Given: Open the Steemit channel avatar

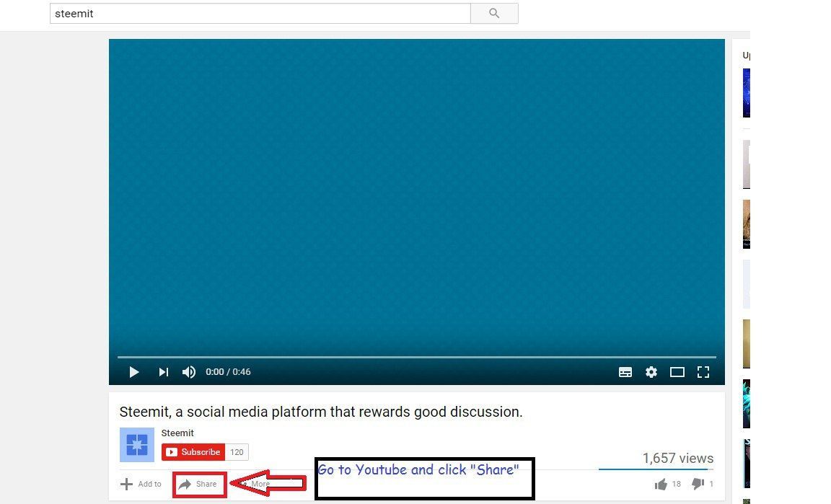Looking at the screenshot, I should pos(137,445).
